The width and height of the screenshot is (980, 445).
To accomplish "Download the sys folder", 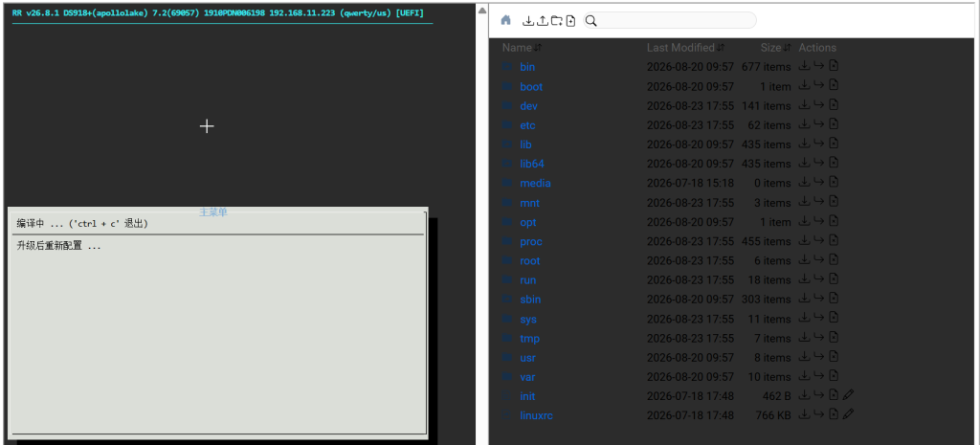I will click(805, 318).
